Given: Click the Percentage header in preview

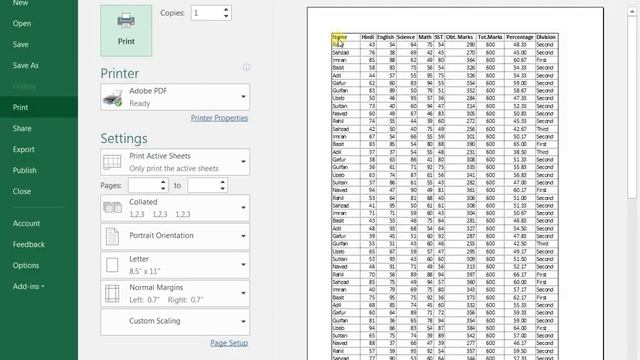Looking at the screenshot, I should [x=520, y=37].
